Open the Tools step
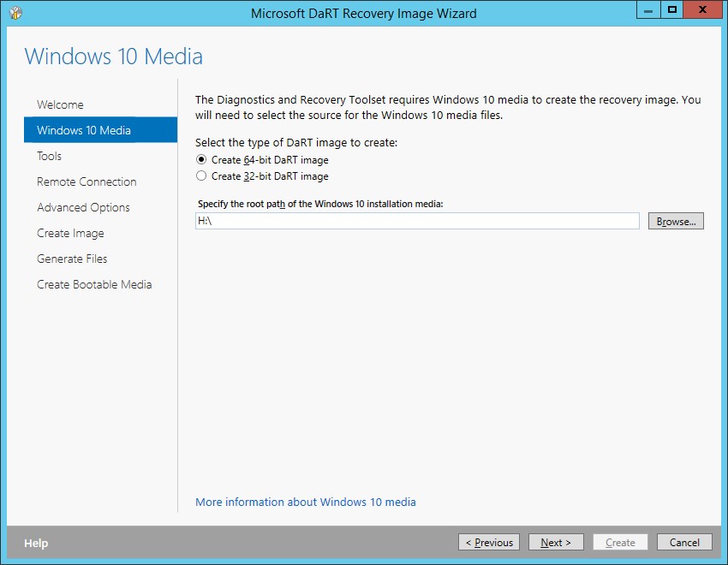This screenshot has width=728, height=565. [49, 156]
